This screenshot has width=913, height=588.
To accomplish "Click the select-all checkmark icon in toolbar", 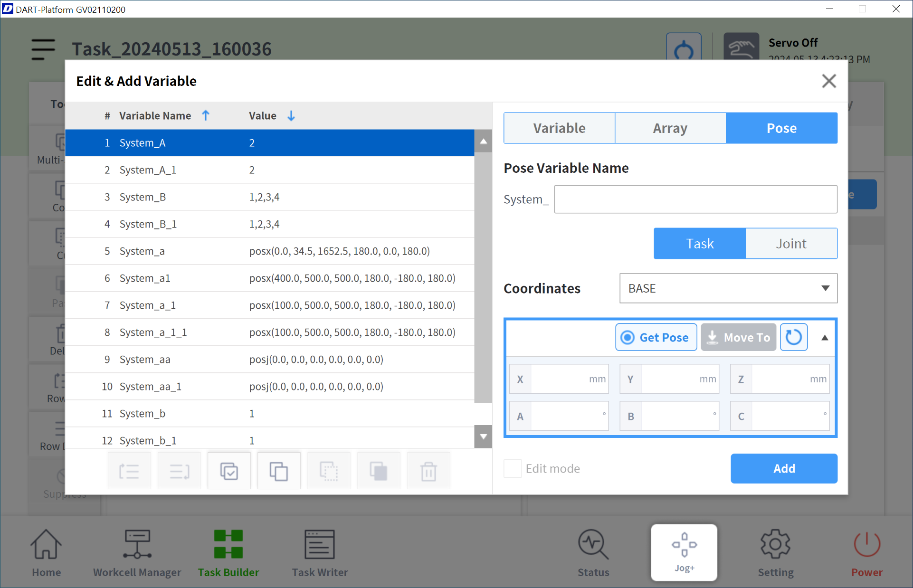I will pos(229,471).
